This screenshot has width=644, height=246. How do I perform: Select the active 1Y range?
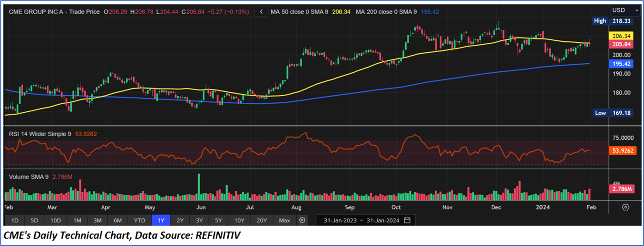pos(160,220)
